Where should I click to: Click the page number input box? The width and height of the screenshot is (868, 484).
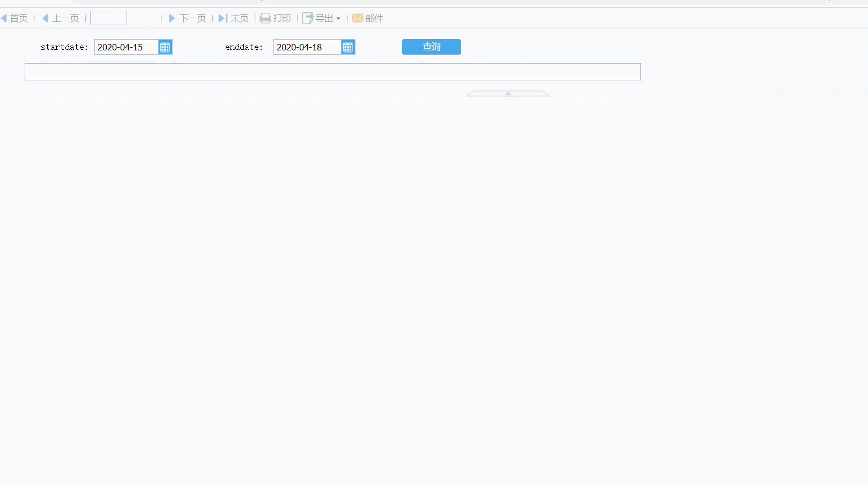click(x=108, y=18)
